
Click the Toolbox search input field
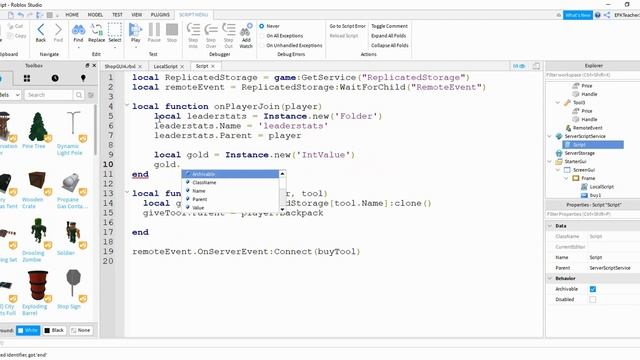[x=49, y=95]
